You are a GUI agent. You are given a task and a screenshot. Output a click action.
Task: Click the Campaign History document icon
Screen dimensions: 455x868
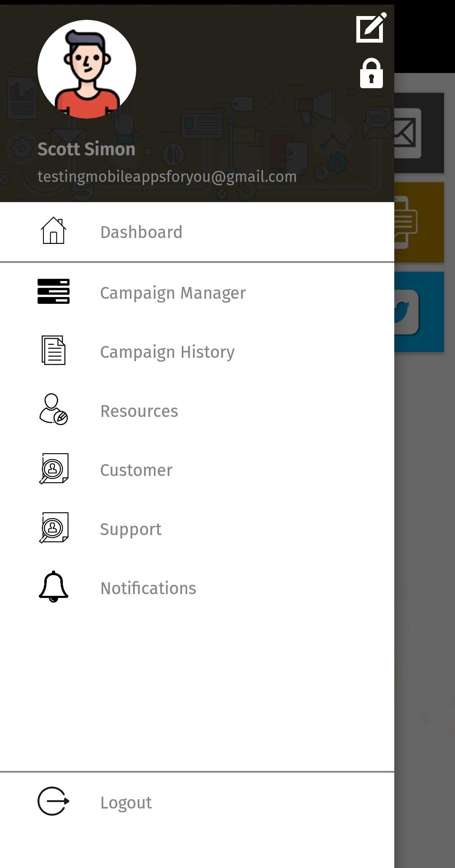tap(54, 350)
